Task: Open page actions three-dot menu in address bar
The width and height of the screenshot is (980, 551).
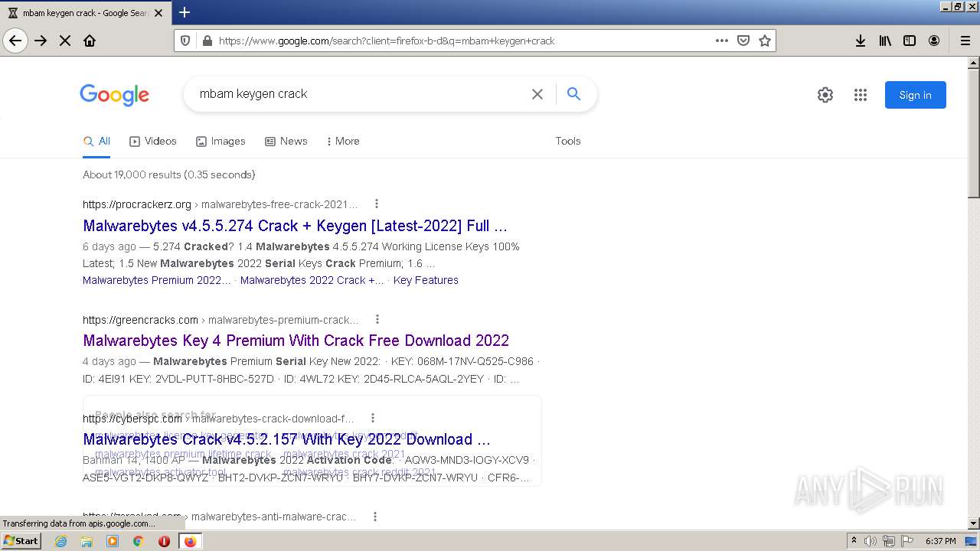Action: coord(721,41)
